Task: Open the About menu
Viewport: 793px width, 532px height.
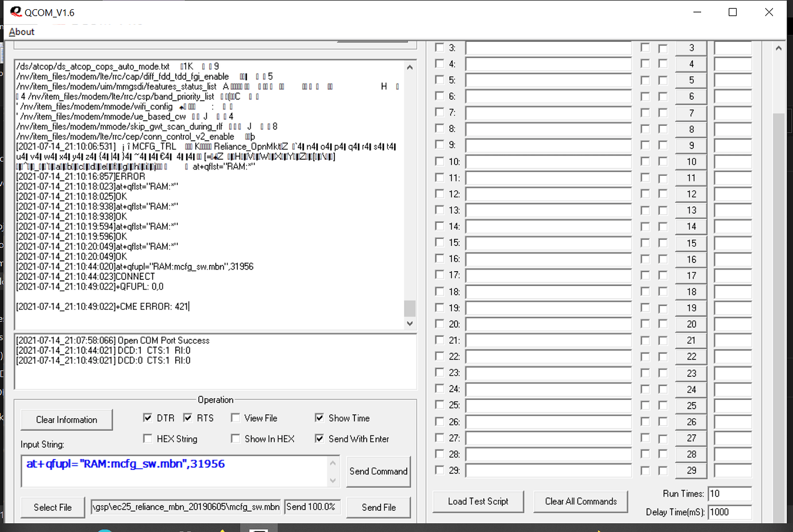Action: pyautogui.click(x=21, y=32)
